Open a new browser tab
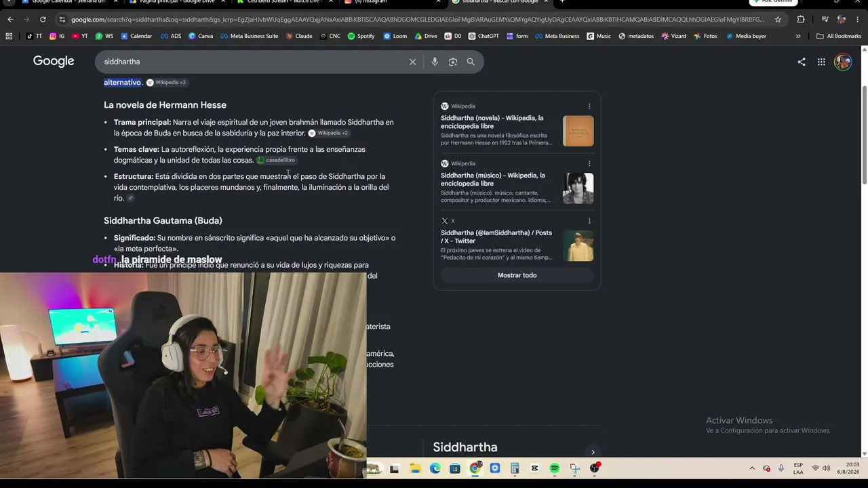 pyautogui.click(x=562, y=2)
